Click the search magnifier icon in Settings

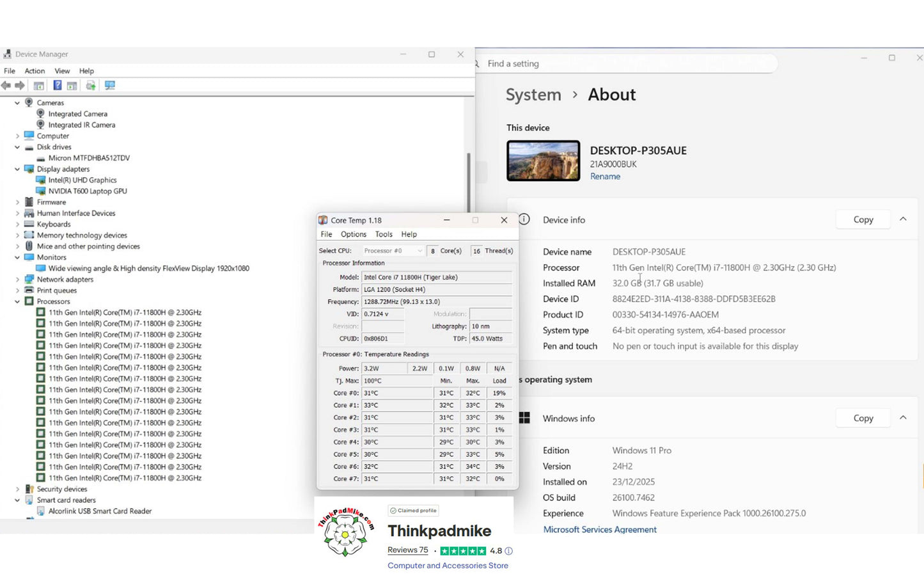pyautogui.click(x=477, y=64)
